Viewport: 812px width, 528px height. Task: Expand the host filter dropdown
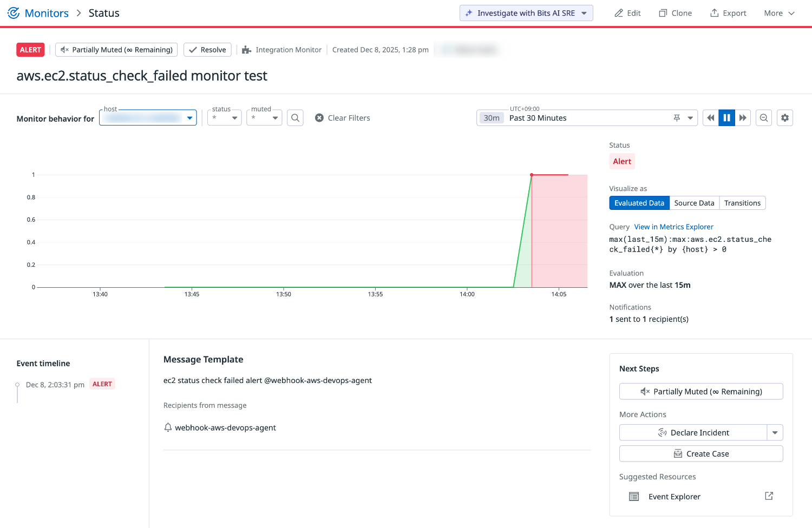[x=189, y=118]
